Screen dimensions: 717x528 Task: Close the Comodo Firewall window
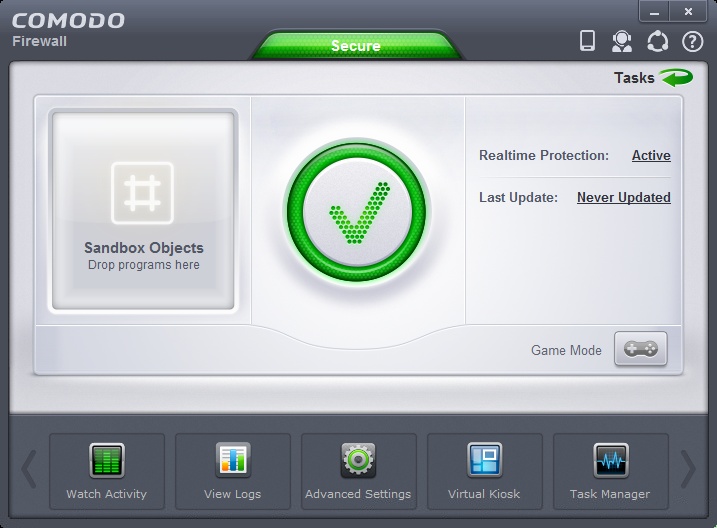689,11
